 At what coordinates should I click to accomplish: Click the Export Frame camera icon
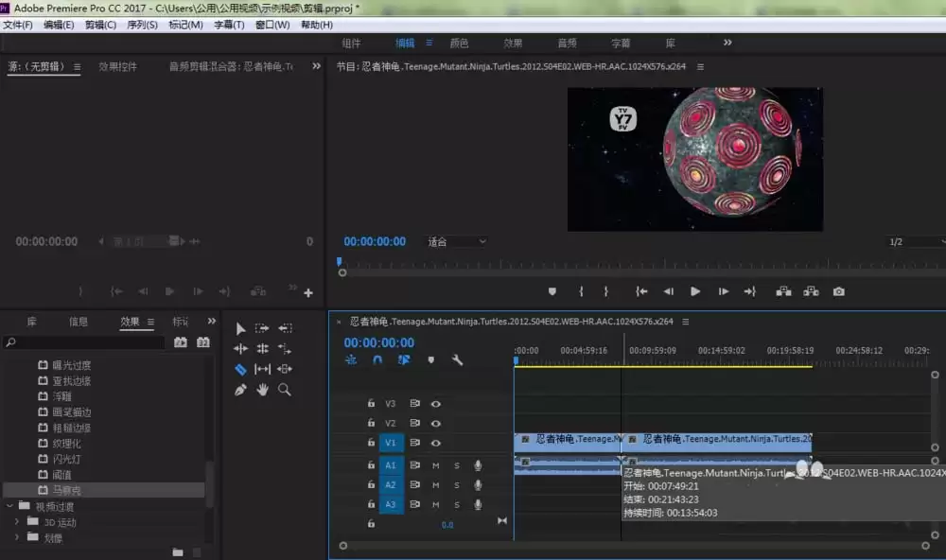(x=838, y=292)
